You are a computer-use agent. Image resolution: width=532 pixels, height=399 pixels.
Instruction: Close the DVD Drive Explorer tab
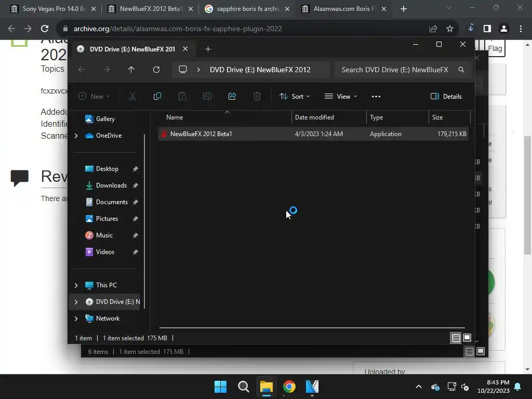(x=185, y=49)
